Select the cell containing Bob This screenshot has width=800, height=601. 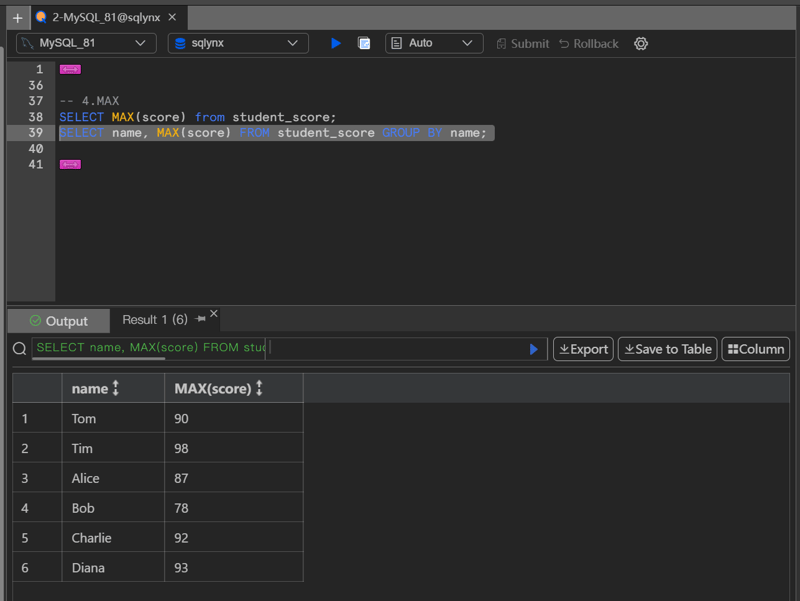tap(113, 508)
